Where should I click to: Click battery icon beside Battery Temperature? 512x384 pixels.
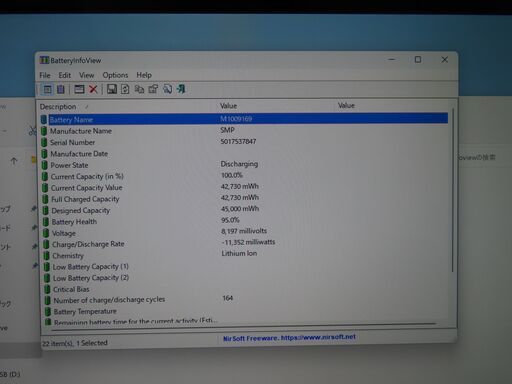tap(47, 311)
